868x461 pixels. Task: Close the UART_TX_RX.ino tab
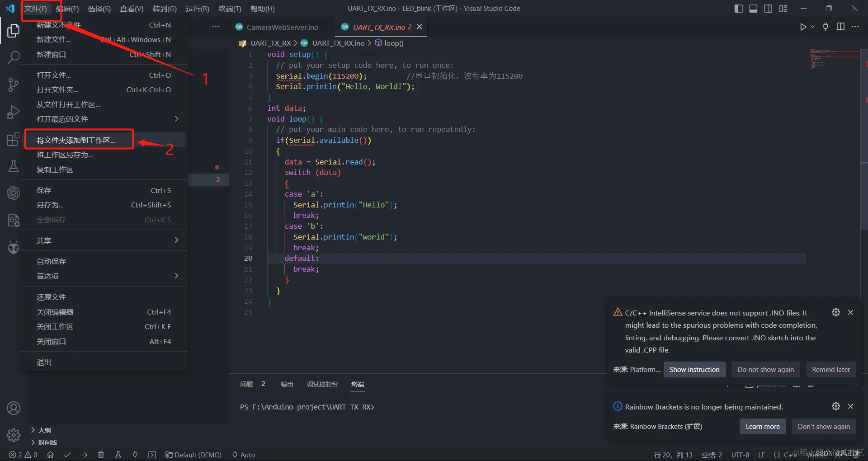420,27
